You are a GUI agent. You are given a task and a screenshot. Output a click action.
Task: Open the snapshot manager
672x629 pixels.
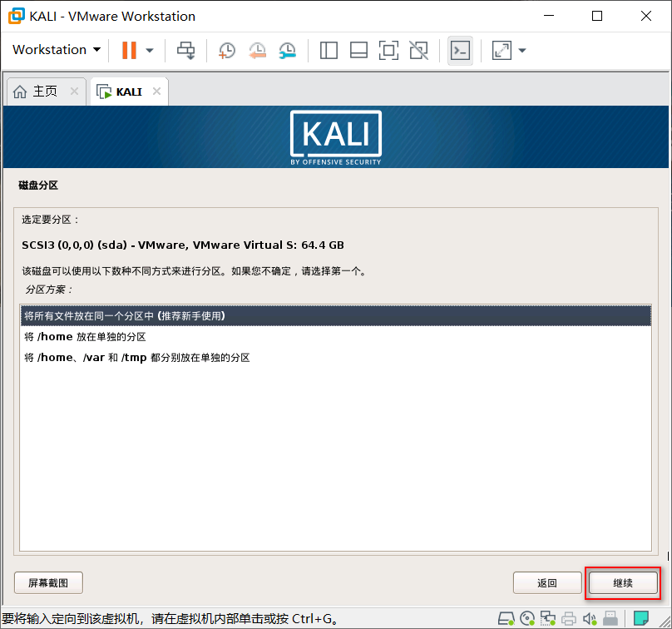(287, 50)
